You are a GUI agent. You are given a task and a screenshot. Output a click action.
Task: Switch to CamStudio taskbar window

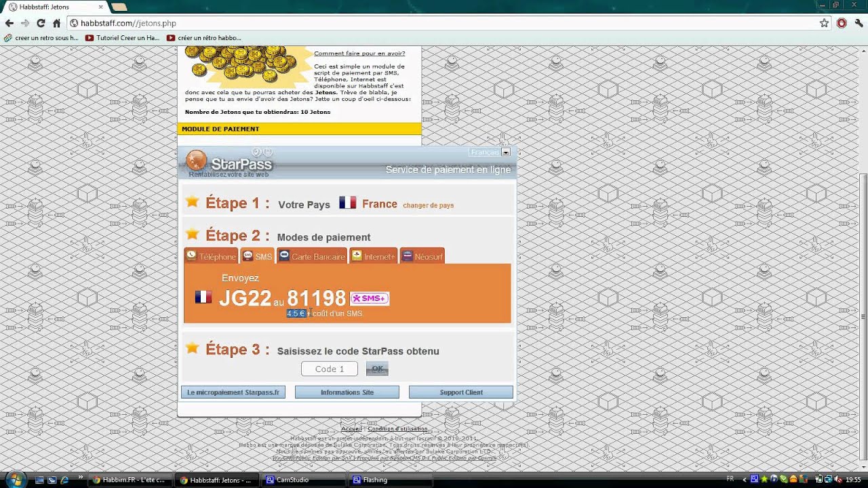click(x=304, y=480)
